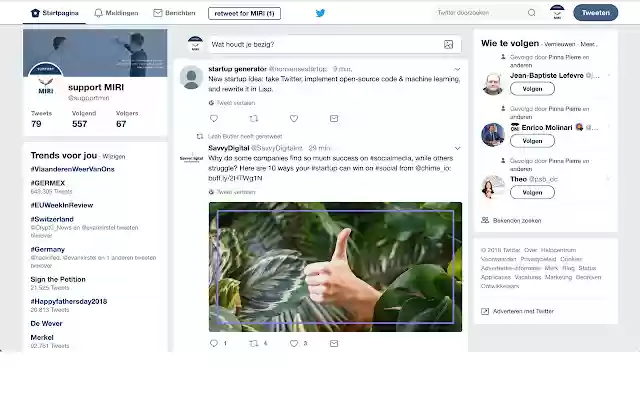Add a photo to the new tweet
The width and height of the screenshot is (640, 400).
pos(448,44)
